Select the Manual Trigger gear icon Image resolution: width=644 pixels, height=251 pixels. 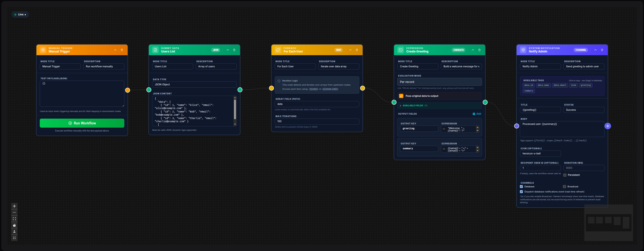pyautogui.click(x=43, y=50)
